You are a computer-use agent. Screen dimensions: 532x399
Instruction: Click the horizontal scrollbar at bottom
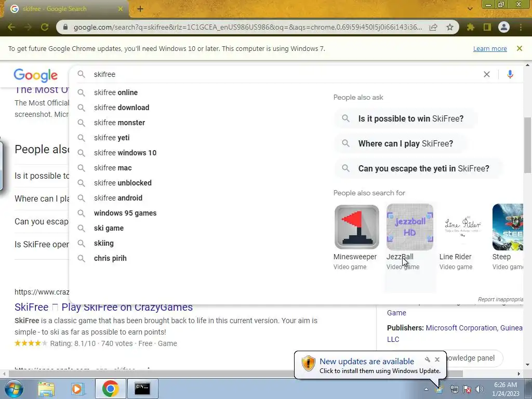tap(236, 374)
